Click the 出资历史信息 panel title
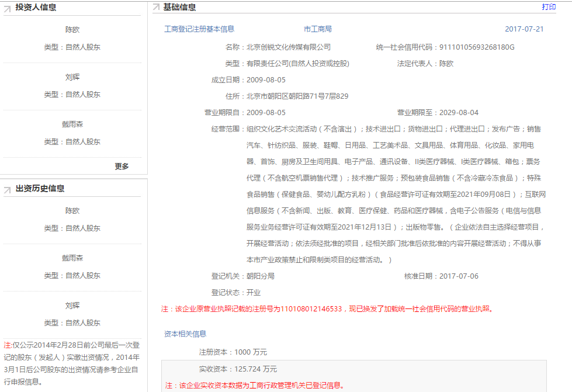Viewport: 572px width, 392px height. click(x=40, y=189)
